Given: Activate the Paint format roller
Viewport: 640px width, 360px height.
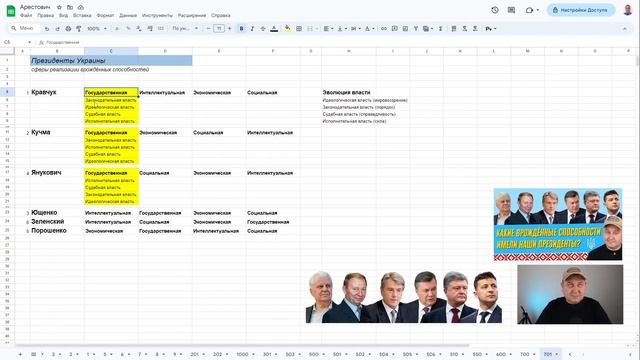Looking at the screenshot, I should [79, 29].
